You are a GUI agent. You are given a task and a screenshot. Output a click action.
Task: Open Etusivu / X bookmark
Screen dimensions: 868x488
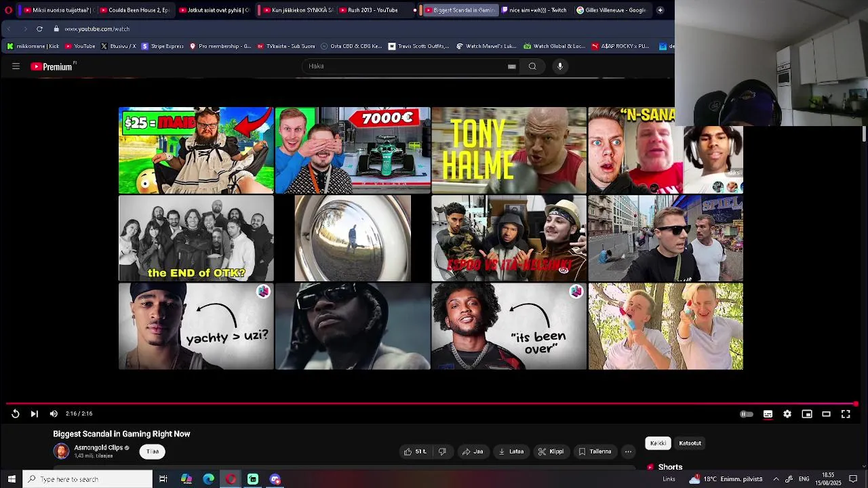(118, 46)
